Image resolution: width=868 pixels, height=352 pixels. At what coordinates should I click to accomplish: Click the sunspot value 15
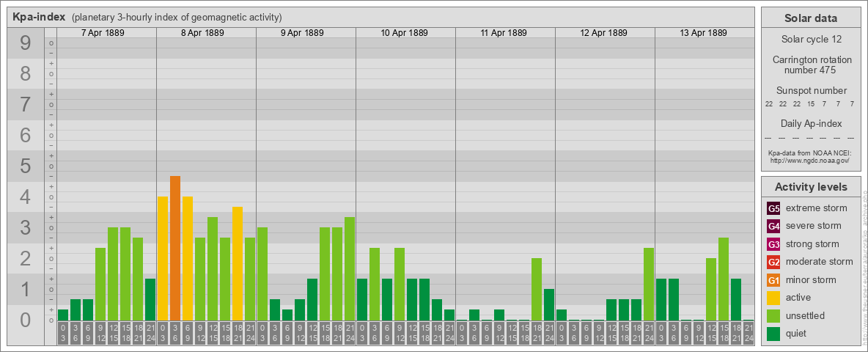[811, 104]
